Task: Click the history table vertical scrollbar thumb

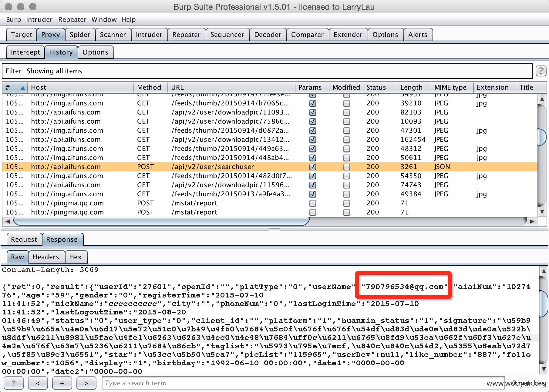Action: [x=542, y=137]
